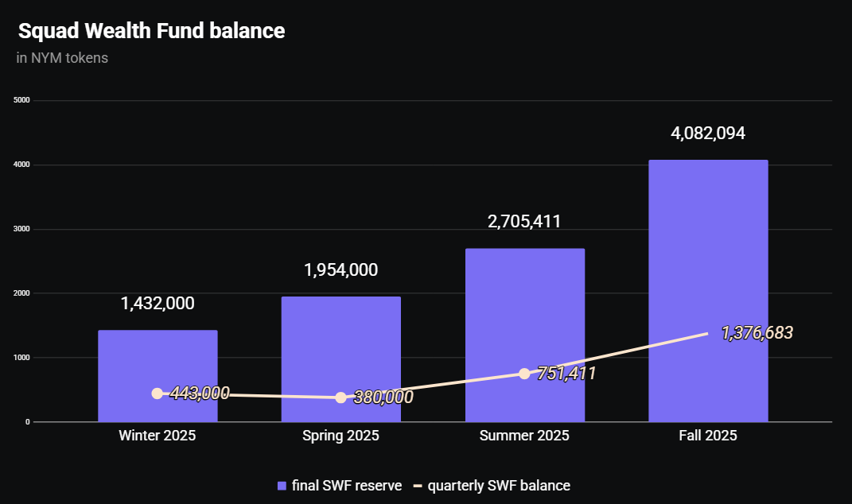Click the 1,376,683 line value label
Viewport: 852px width, 504px height.
(757, 333)
